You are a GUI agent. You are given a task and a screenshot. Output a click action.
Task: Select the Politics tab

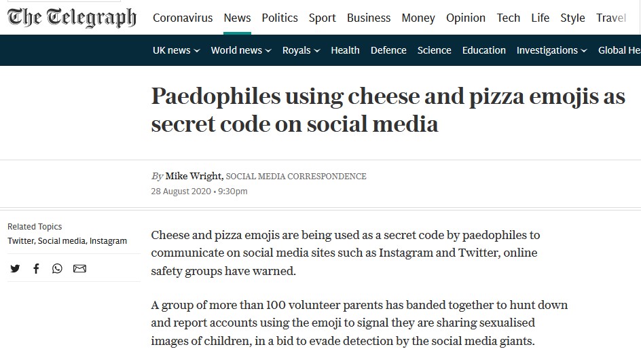280,18
